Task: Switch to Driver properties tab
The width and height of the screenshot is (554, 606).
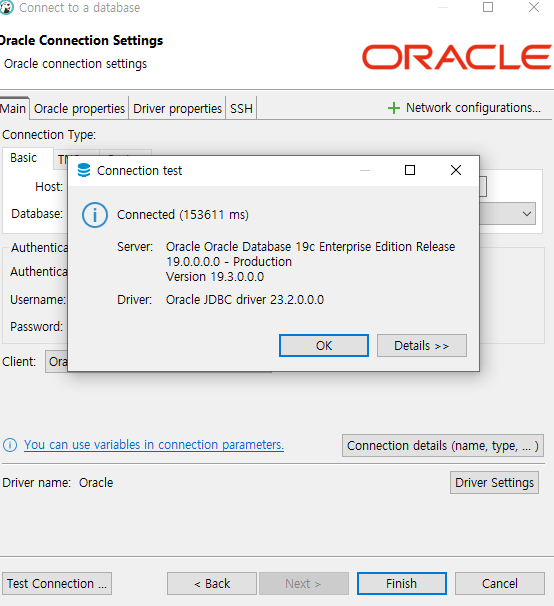Action: click(x=177, y=109)
